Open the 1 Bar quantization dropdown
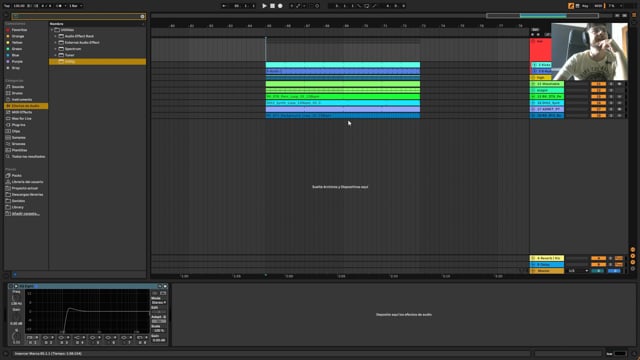This screenshot has height=360, width=640. (76, 6)
